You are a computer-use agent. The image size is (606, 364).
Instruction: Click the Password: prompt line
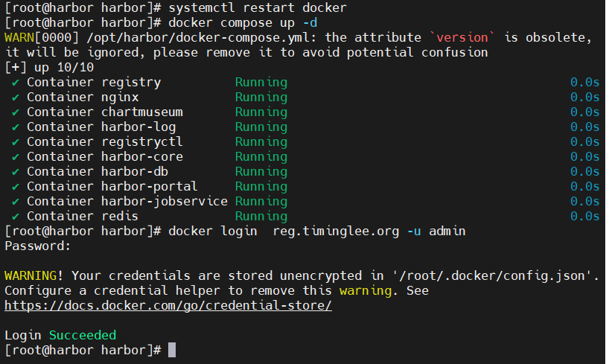coord(38,246)
